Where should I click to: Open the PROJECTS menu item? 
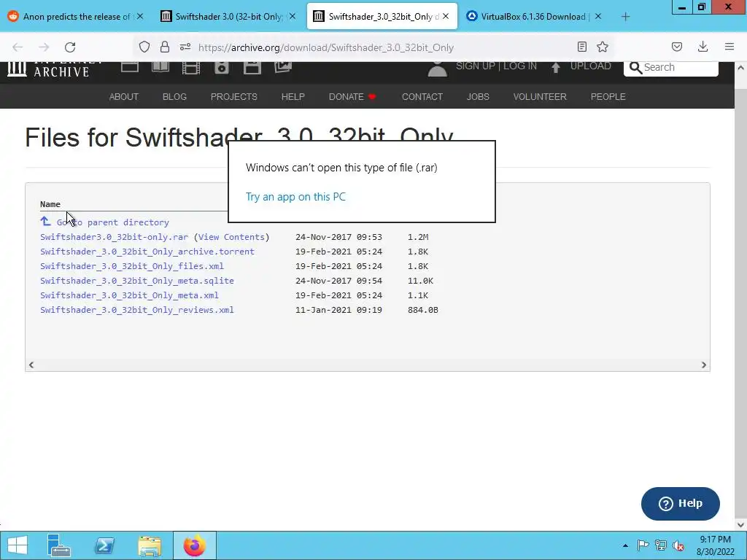coord(234,97)
